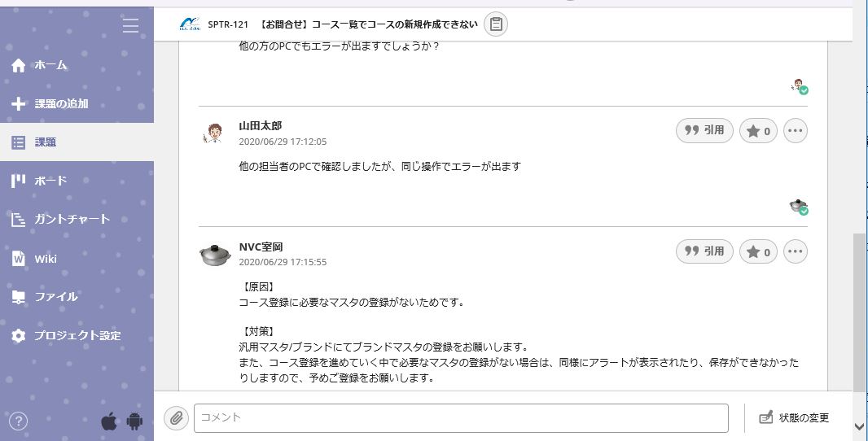Open more options on 山田太郎's comment

click(795, 131)
